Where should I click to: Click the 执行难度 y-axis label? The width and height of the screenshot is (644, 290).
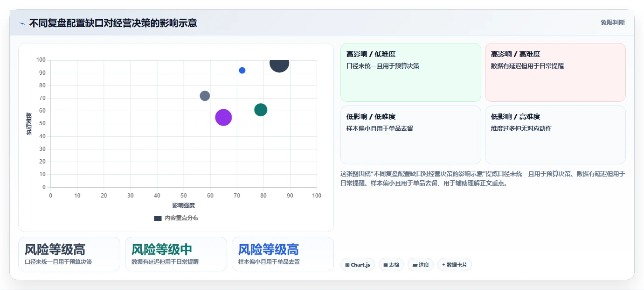(x=29, y=124)
